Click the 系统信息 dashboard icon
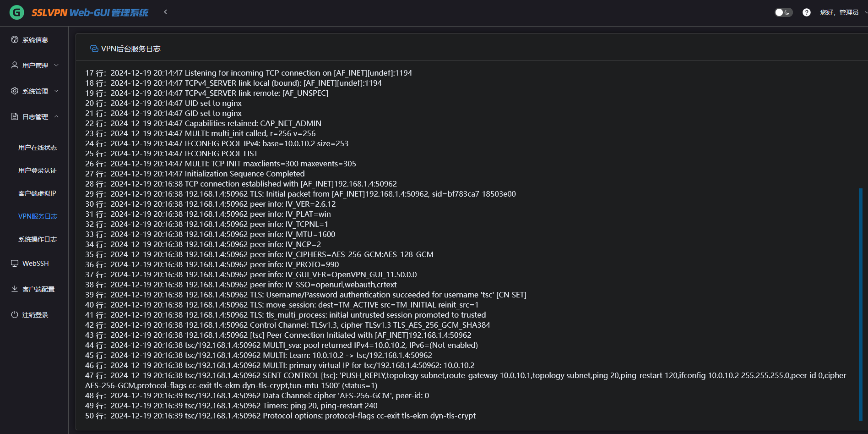This screenshot has height=434, width=868. (15, 40)
